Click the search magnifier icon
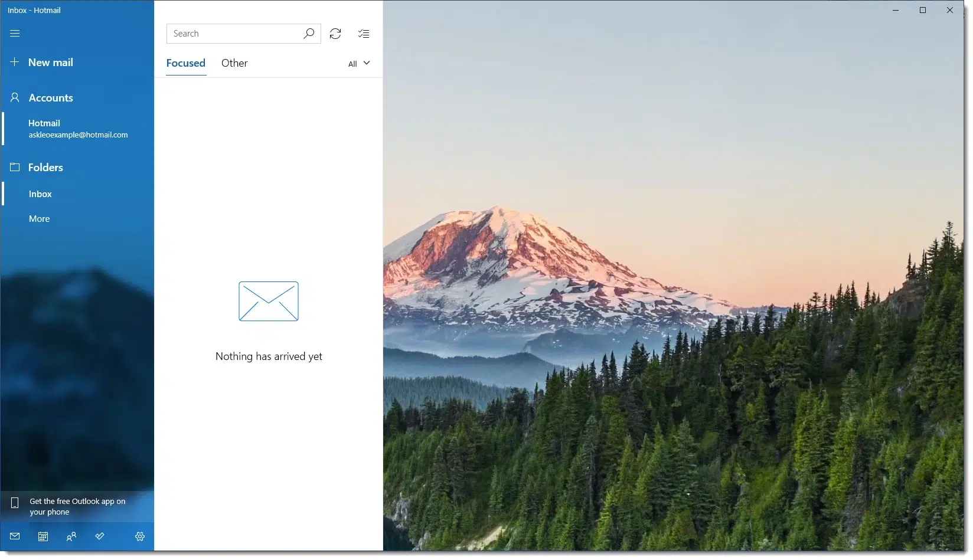 point(309,34)
